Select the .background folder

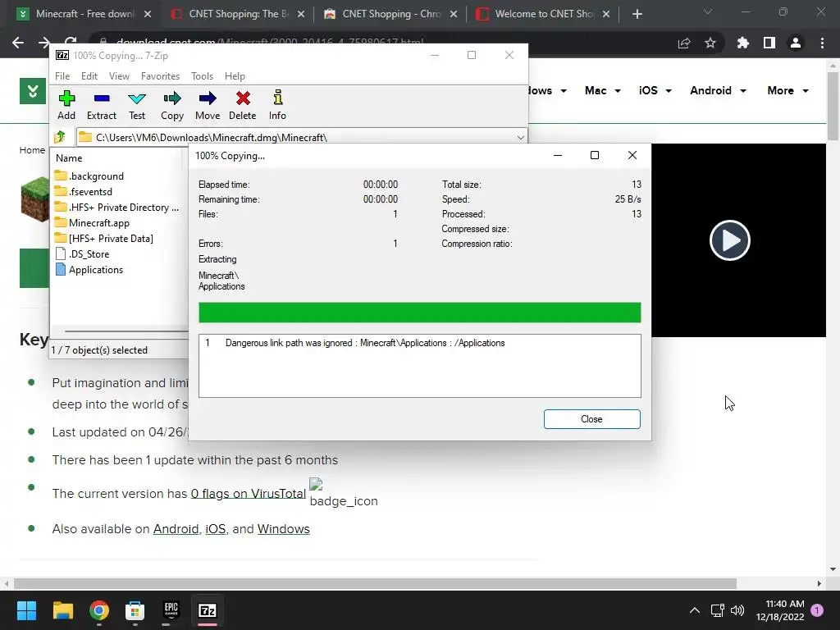click(89, 176)
